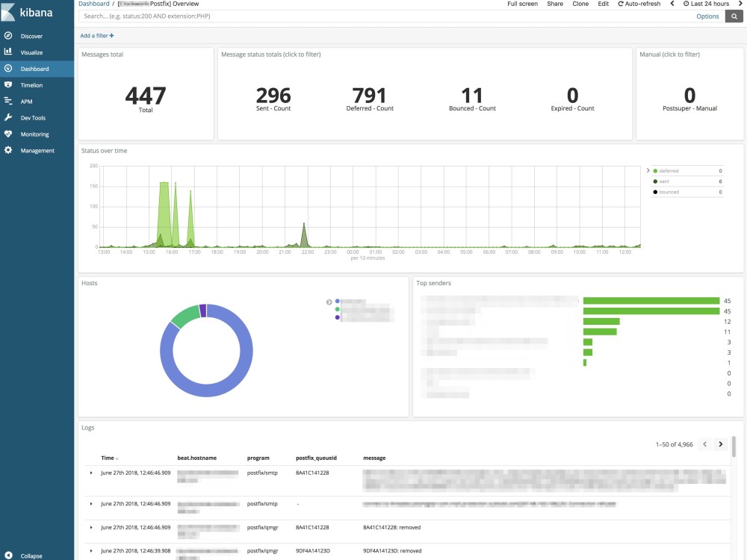Toggle the bounced series in legend
The width and height of the screenshot is (747, 560).
[x=669, y=192]
